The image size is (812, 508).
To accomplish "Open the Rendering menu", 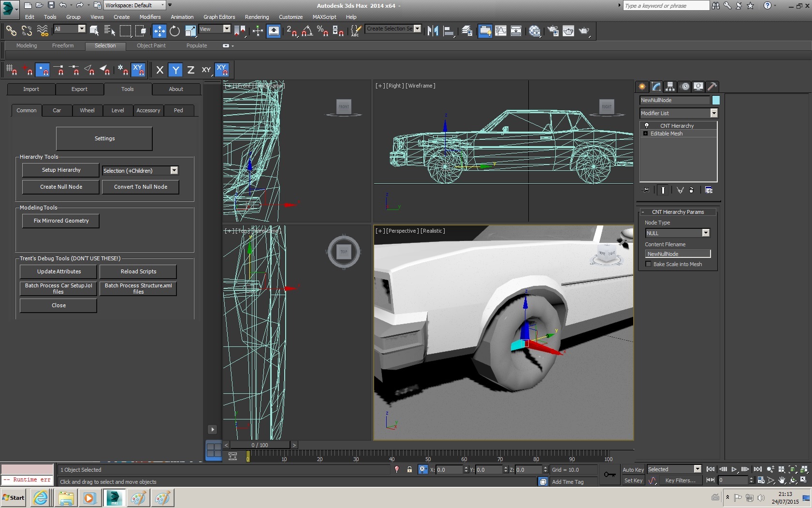I will point(257,17).
